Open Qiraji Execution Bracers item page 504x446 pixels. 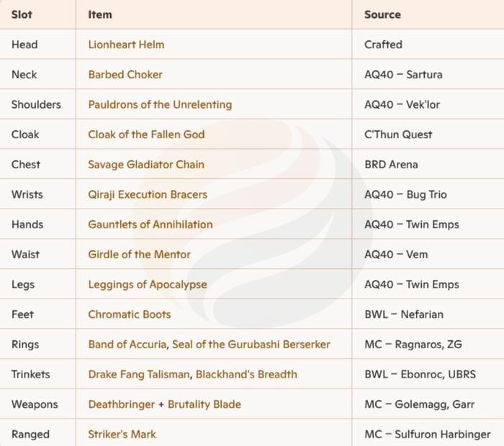148,194
